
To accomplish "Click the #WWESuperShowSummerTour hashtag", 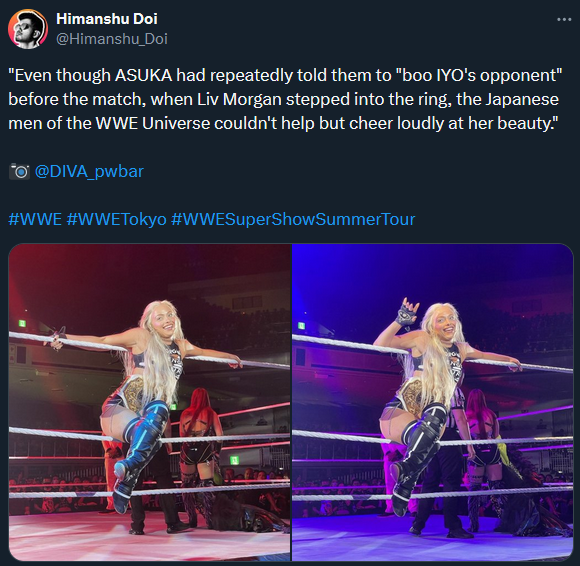I will pos(293,219).
